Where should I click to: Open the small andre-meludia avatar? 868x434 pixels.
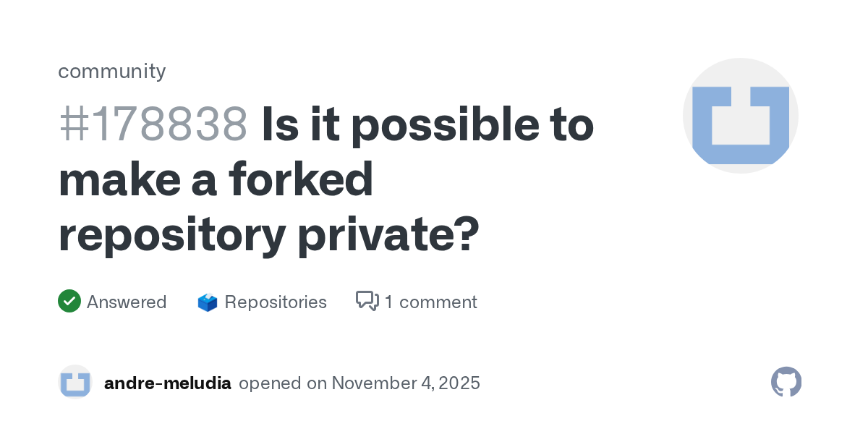[x=75, y=382]
